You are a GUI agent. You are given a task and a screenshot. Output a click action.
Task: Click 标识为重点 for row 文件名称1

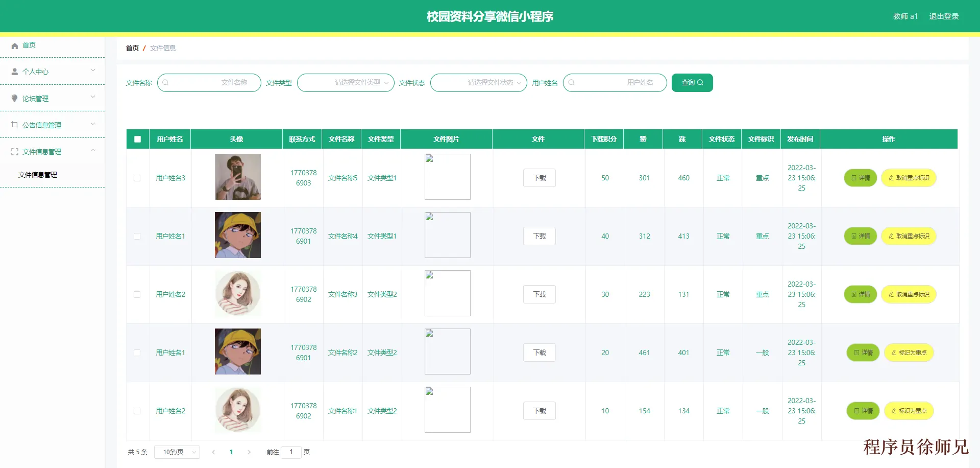click(909, 411)
